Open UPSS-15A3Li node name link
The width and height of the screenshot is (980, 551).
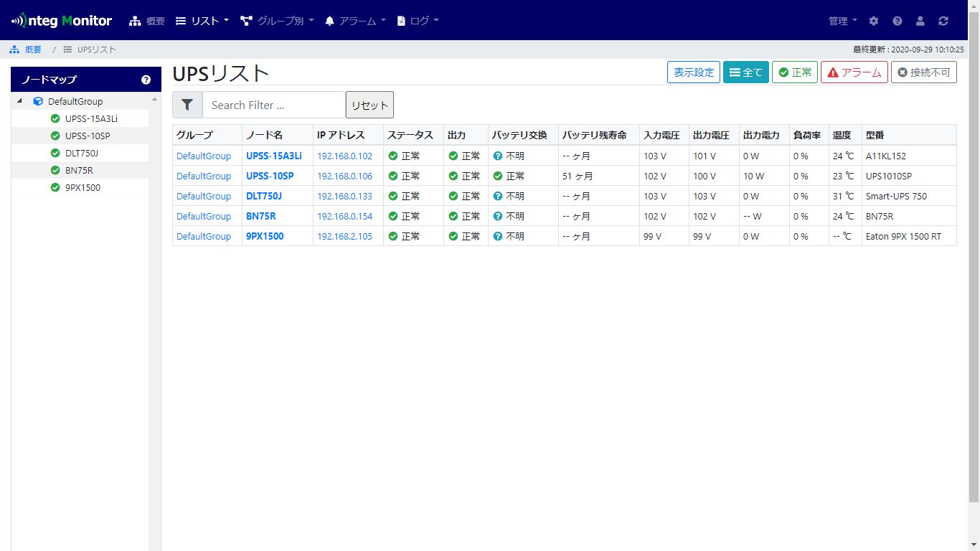(x=274, y=156)
